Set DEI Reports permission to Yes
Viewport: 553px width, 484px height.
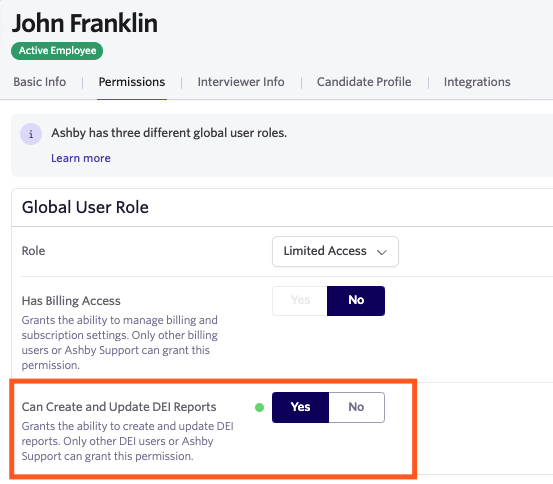click(x=300, y=407)
